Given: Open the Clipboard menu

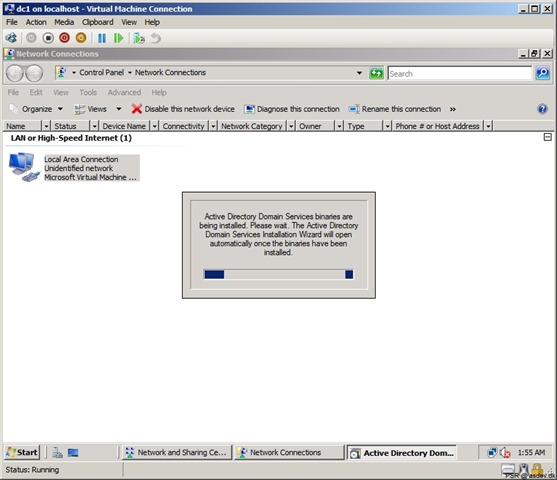Looking at the screenshot, I should coord(98,22).
